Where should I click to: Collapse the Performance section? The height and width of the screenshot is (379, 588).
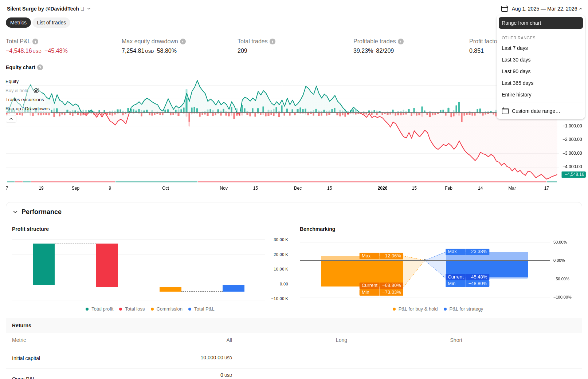15,212
